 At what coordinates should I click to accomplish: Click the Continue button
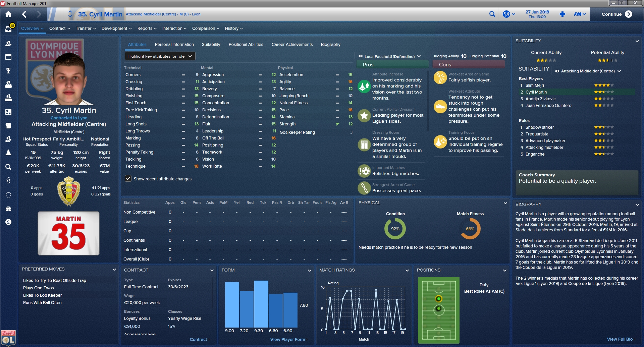coord(617,14)
